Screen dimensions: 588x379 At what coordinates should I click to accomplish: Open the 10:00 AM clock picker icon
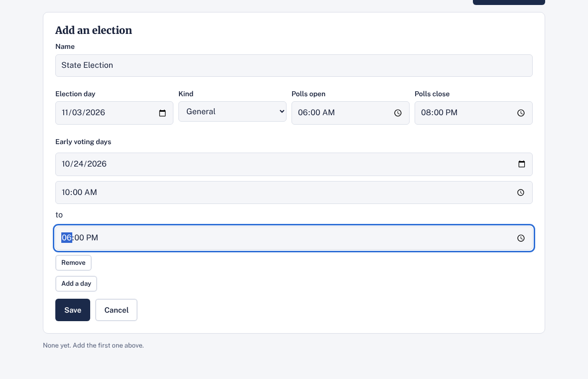pos(521,192)
